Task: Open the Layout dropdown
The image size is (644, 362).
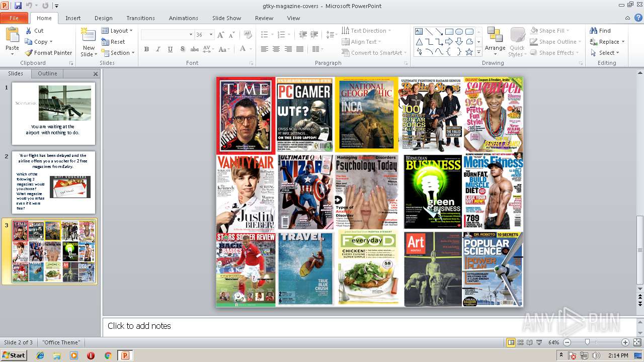Action: pos(117,31)
